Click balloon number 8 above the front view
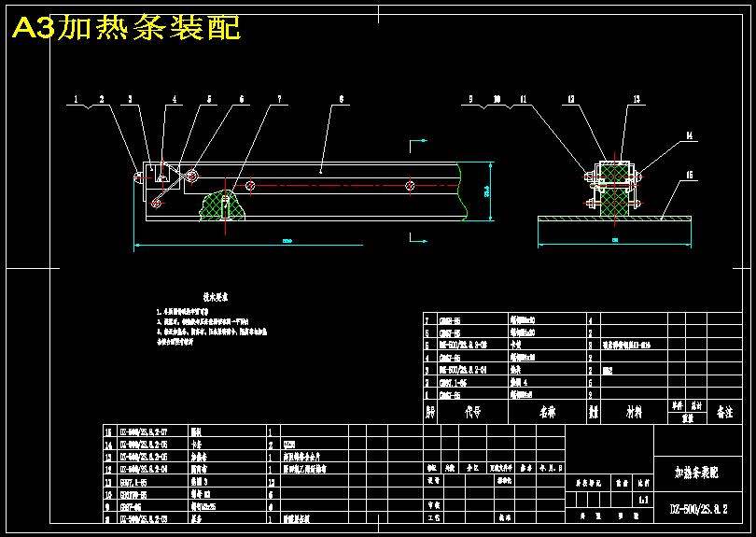Image resolution: width=756 pixels, height=537 pixels. click(342, 99)
